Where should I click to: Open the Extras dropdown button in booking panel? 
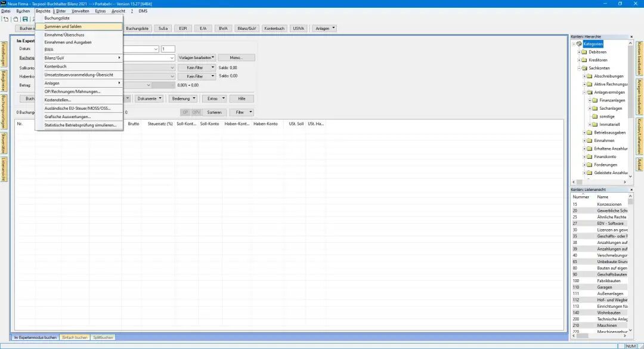215,98
